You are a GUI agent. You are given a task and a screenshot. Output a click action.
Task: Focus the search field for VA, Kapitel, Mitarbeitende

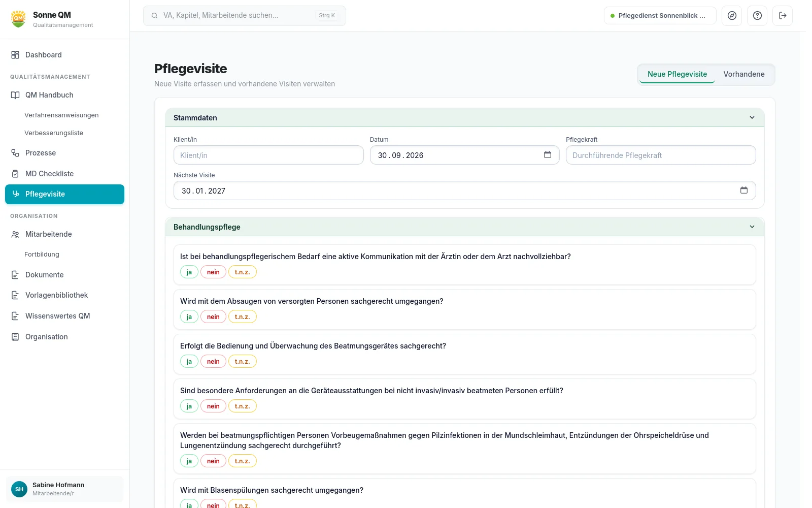pyautogui.click(x=245, y=16)
